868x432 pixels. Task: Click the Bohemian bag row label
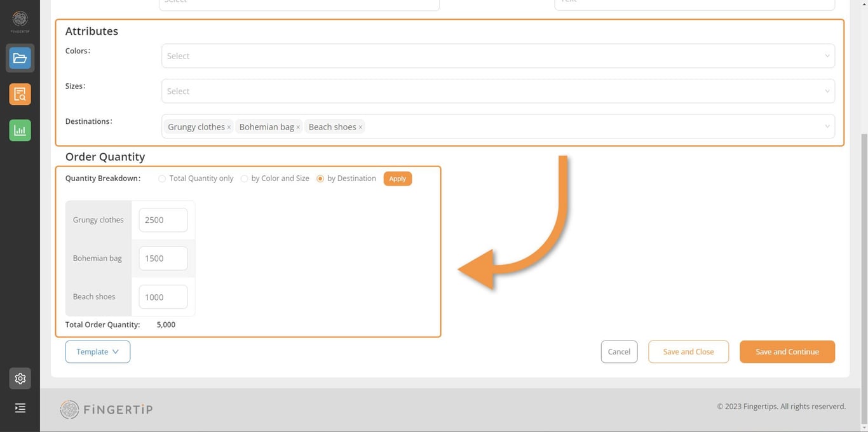point(97,259)
